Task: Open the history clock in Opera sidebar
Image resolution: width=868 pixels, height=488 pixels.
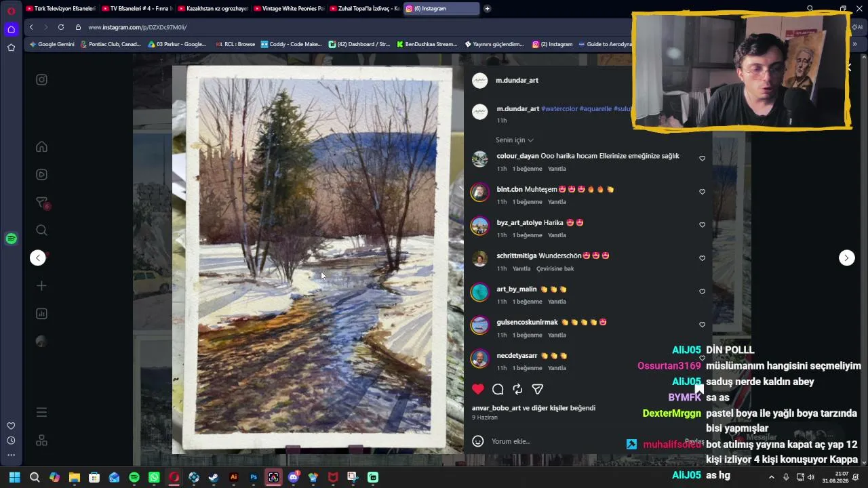Action: [x=11, y=441]
